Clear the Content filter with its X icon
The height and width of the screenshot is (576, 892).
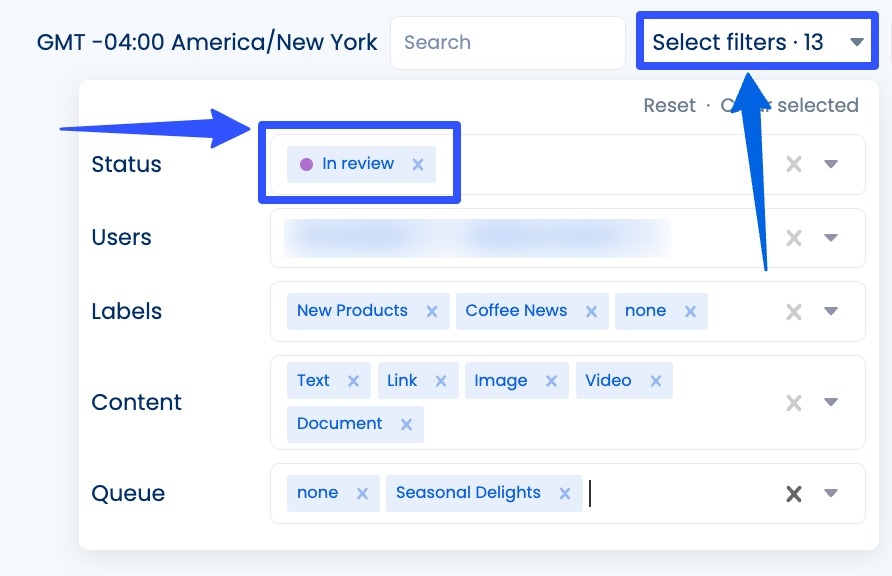pyautogui.click(x=793, y=402)
